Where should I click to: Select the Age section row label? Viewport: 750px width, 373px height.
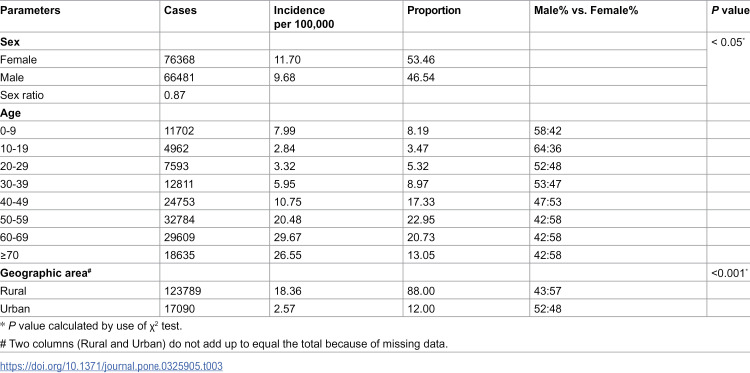tap(9, 113)
